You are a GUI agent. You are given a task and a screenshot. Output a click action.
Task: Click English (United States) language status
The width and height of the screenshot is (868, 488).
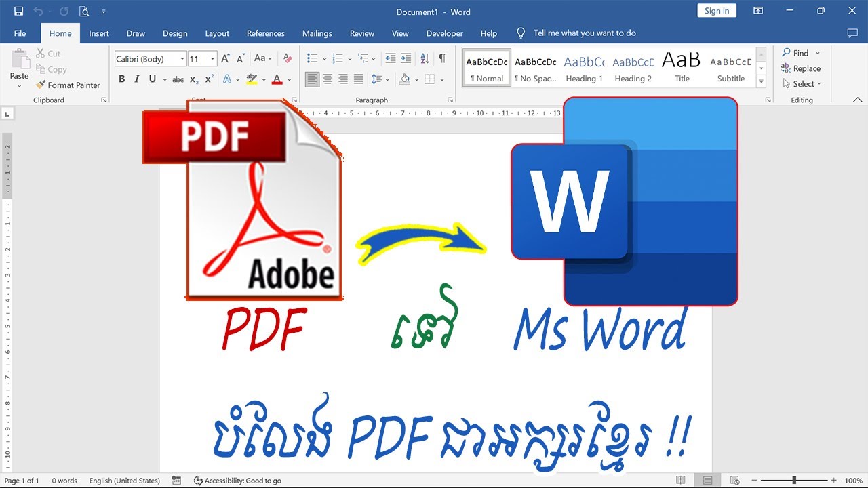125,481
